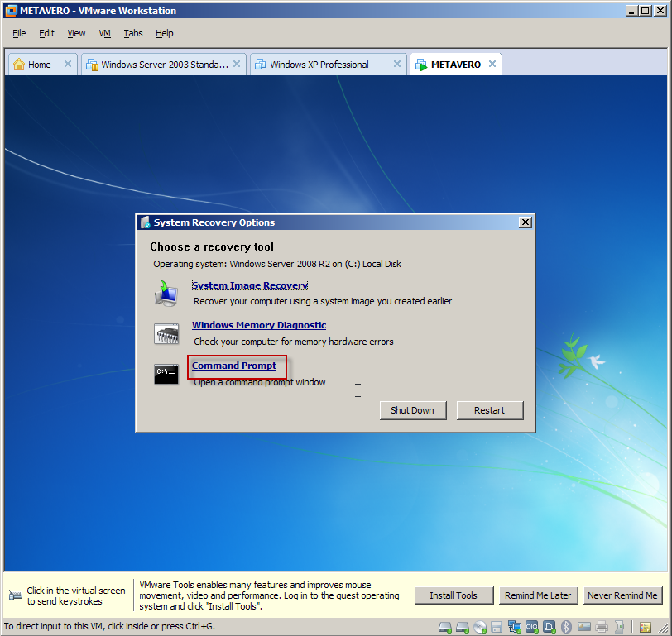The width and height of the screenshot is (672, 636).
Task: Switch to the Home tab
Action: coord(40,65)
